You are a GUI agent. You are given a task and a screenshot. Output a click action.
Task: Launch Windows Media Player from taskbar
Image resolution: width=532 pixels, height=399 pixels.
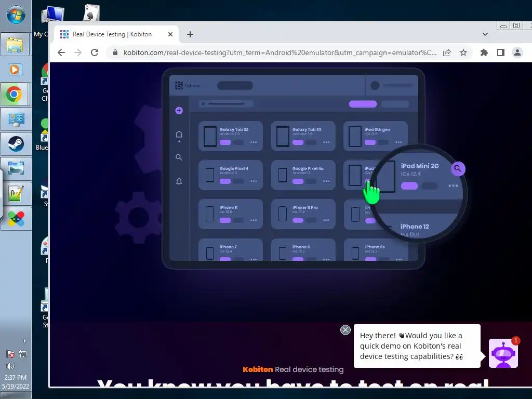[15, 70]
